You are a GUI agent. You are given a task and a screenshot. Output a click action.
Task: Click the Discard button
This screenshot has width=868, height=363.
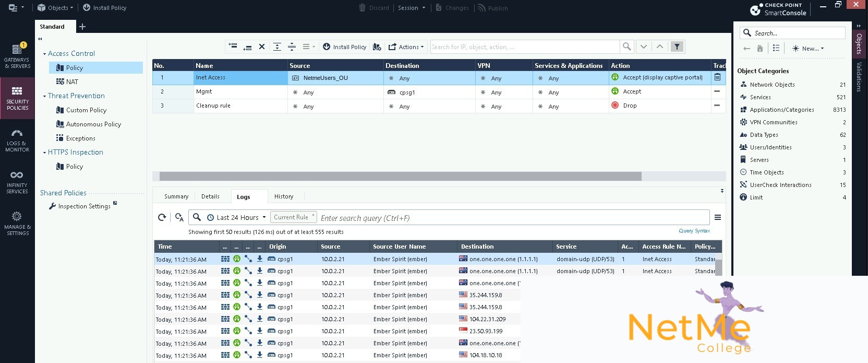[374, 8]
